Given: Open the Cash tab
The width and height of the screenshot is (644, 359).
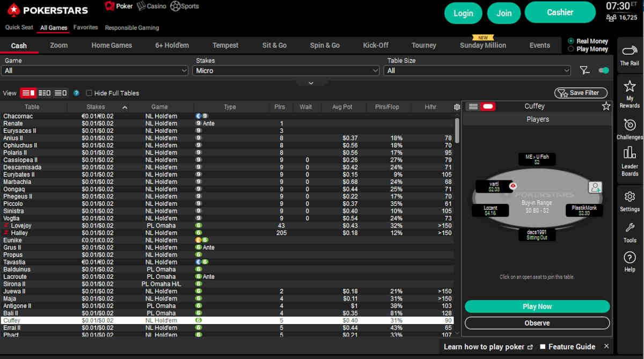Looking at the screenshot, I should (x=19, y=46).
